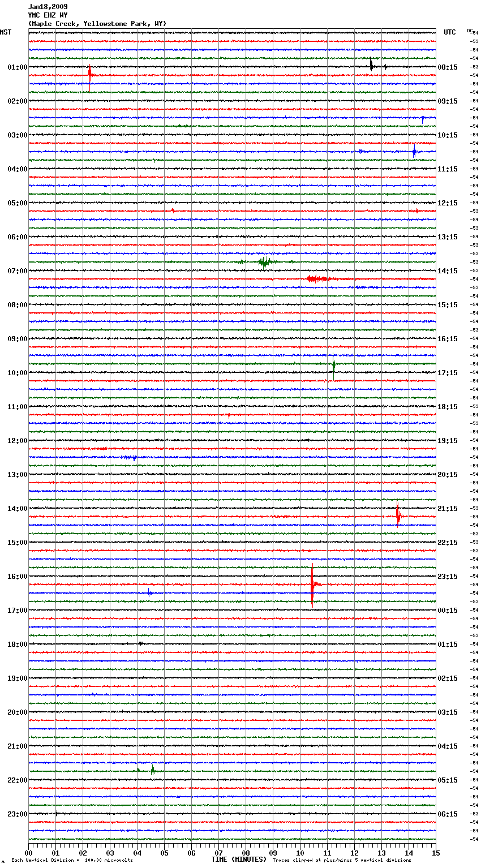The height and width of the screenshot is (868, 481).
Task: Click the minute 05 x-axis tick label
Action: point(164,853)
